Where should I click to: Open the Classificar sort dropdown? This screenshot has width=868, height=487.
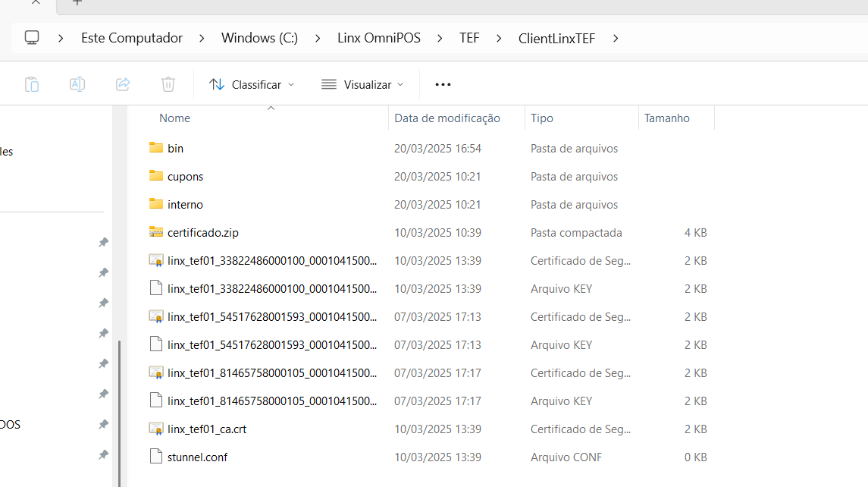point(252,85)
